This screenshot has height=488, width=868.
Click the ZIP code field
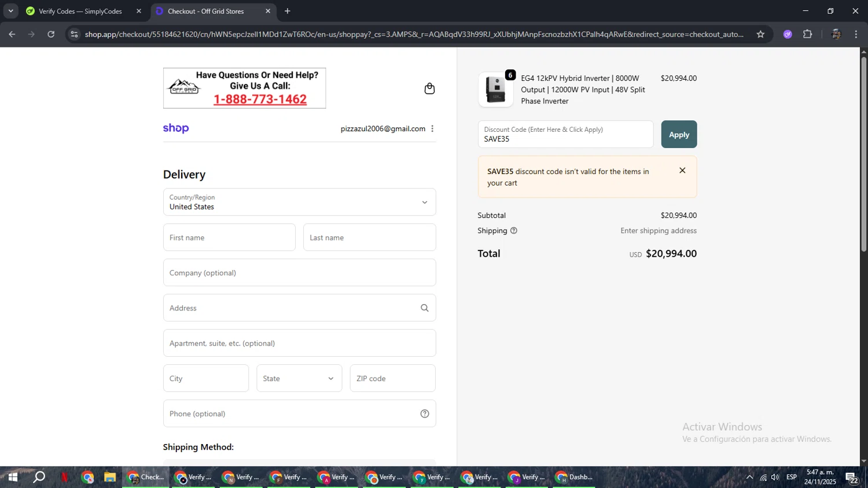pyautogui.click(x=393, y=378)
